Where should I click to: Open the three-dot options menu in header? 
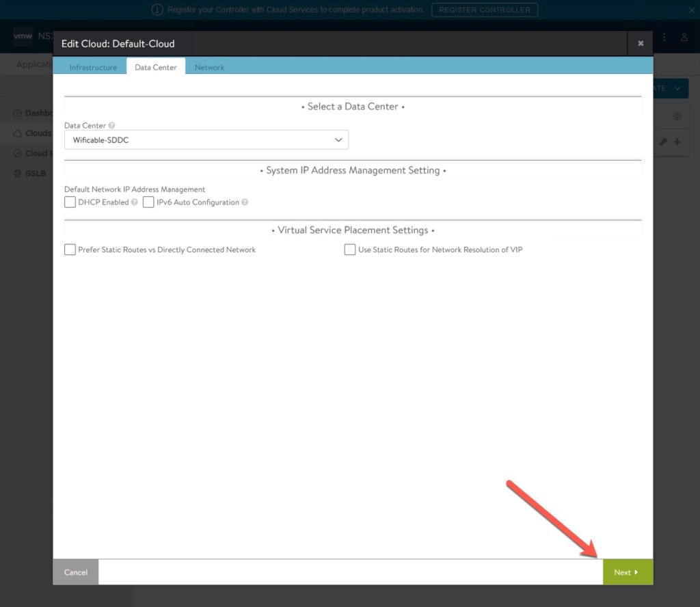pos(664,37)
